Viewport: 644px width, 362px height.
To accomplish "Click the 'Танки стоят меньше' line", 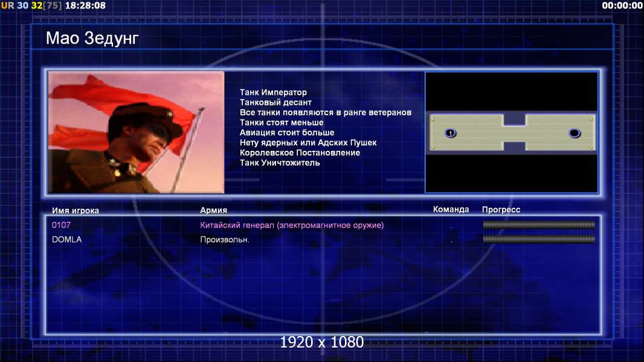I will (x=282, y=122).
